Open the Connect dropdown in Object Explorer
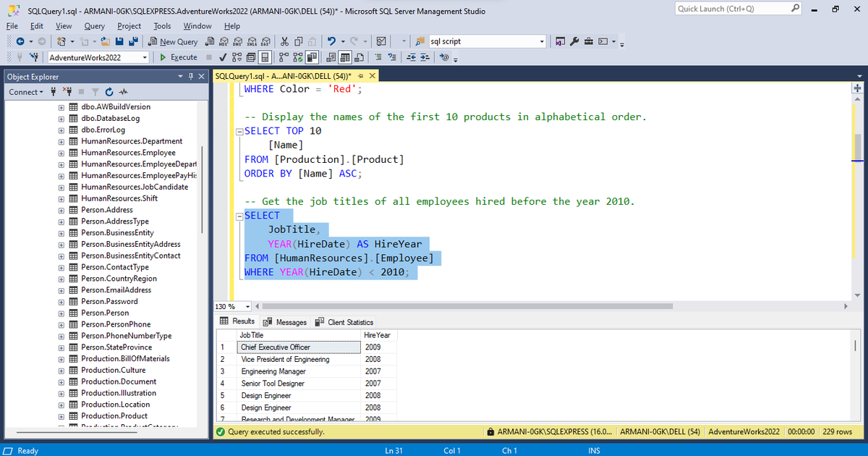The width and height of the screenshot is (868, 456). pyautogui.click(x=26, y=92)
